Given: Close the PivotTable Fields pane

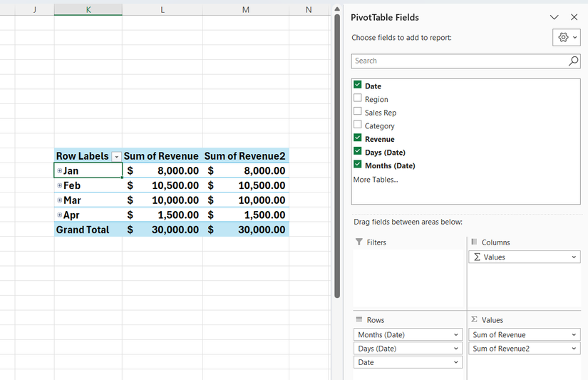Looking at the screenshot, I should [574, 17].
